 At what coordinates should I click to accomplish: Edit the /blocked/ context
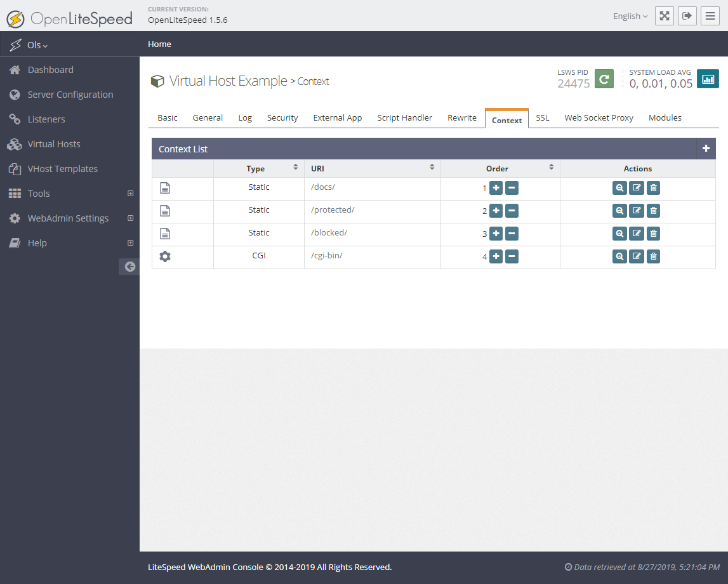point(637,234)
